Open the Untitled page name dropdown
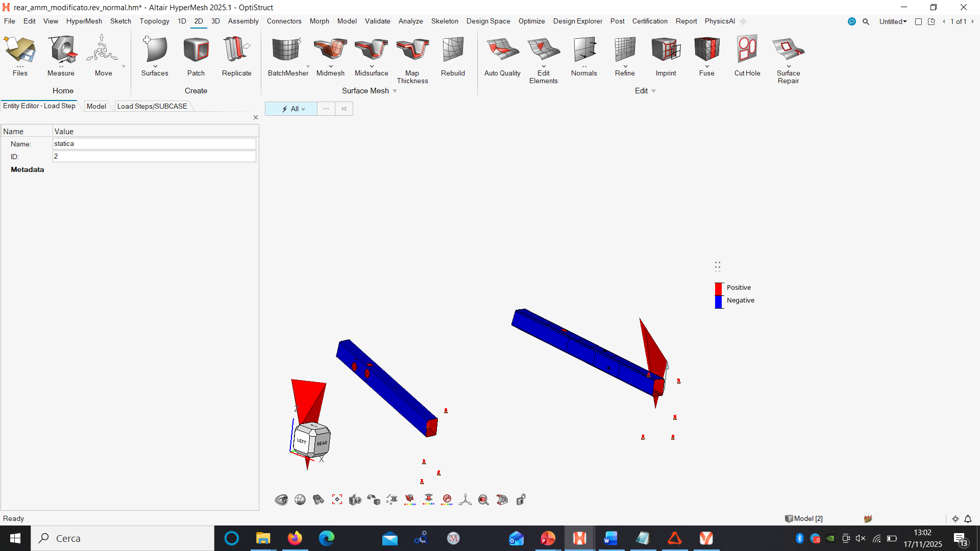This screenshot has width=980, height=551. (x=893, y=21)
